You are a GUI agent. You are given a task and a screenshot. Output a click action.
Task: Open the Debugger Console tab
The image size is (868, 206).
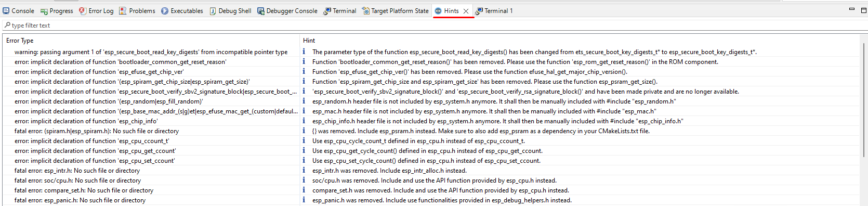(287, 11)
